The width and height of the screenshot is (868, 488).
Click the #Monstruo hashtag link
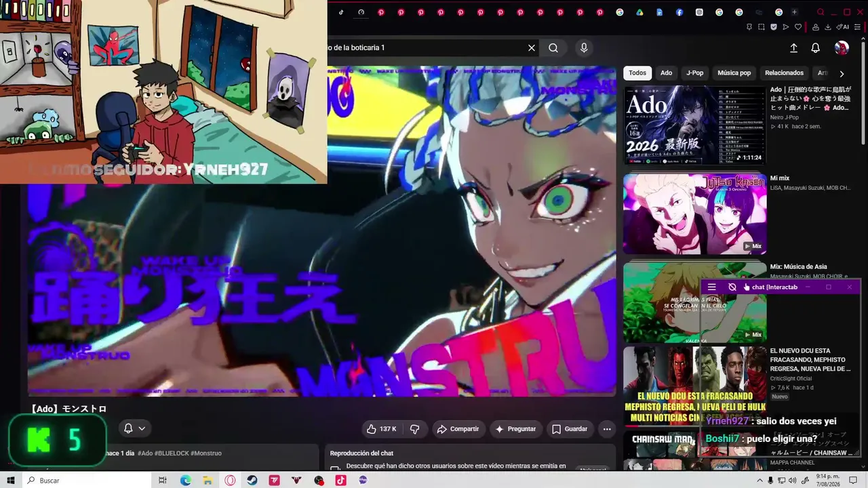point(206,453)
